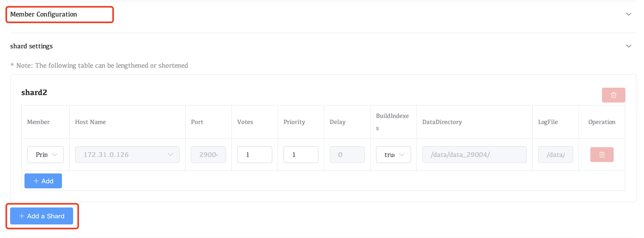The height and width of the screenshot is (238, 644).
Task: Click the Delay input field
Action: click(x=347, y=155)
